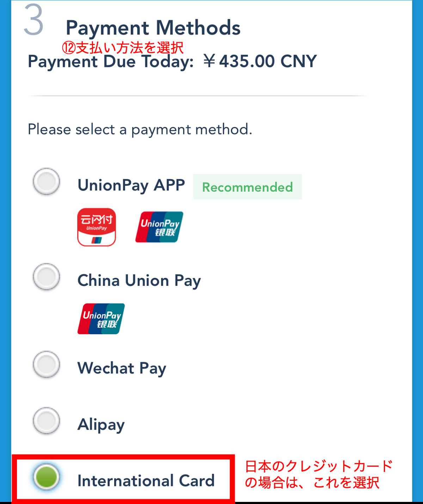423x504 pixels.
Task: Click the China Union Pay label
Action: tap(139, 281)
